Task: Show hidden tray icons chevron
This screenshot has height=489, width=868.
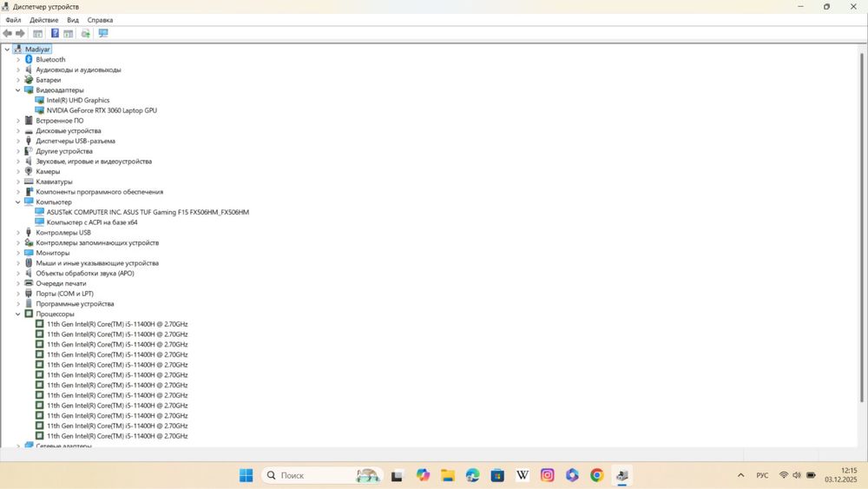Action: click(740, 475)
